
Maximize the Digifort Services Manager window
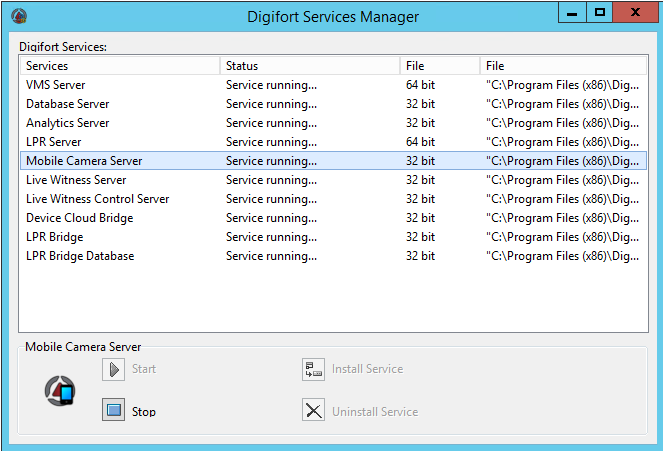(x=600, y=13)
